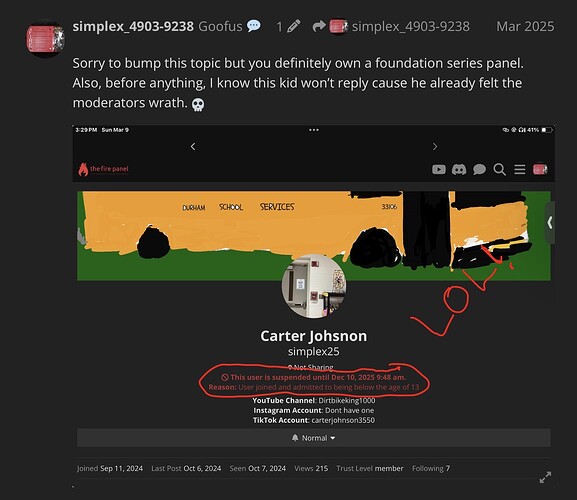Screen dimensions: 577x500
Task: Click the search magnifier icon
Action: tap(499, 170)
